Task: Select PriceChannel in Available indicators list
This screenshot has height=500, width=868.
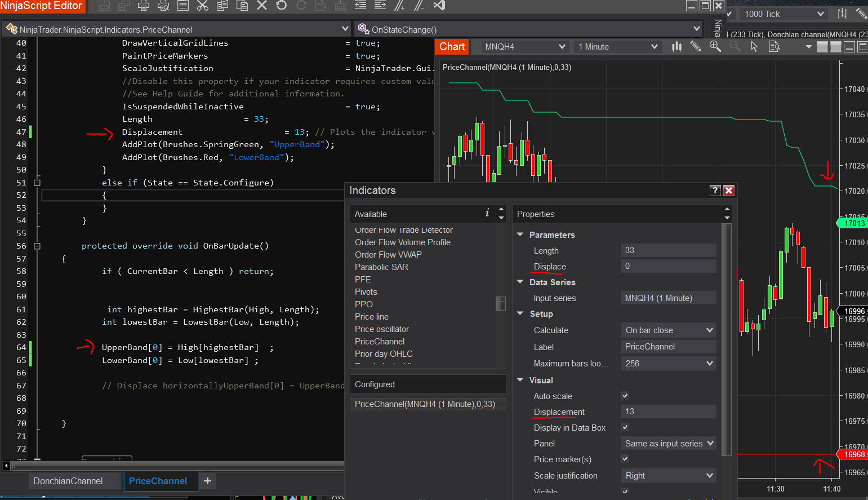Action: tap(380, 342)
